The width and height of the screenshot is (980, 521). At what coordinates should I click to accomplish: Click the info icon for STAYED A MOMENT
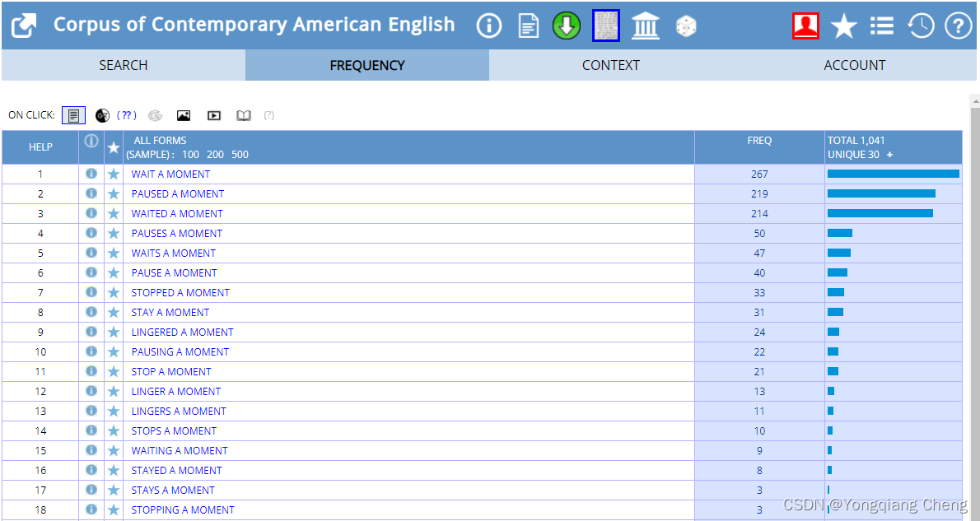[91, 470]
